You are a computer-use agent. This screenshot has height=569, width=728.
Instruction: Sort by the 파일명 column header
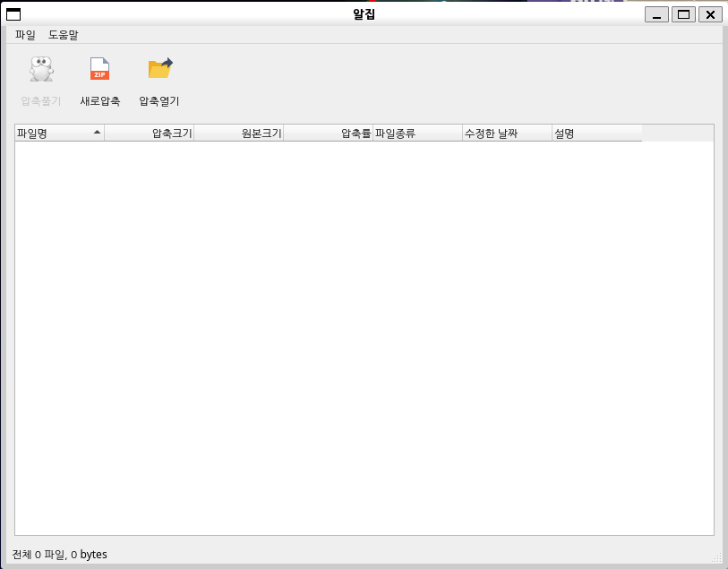(x=59, y=134)
